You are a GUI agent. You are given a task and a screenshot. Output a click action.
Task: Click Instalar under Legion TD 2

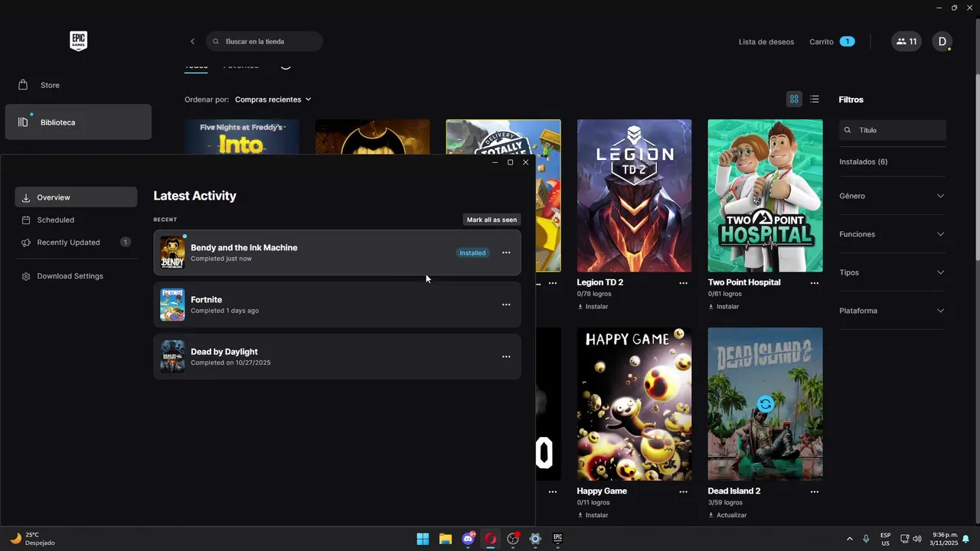(593, 306)
